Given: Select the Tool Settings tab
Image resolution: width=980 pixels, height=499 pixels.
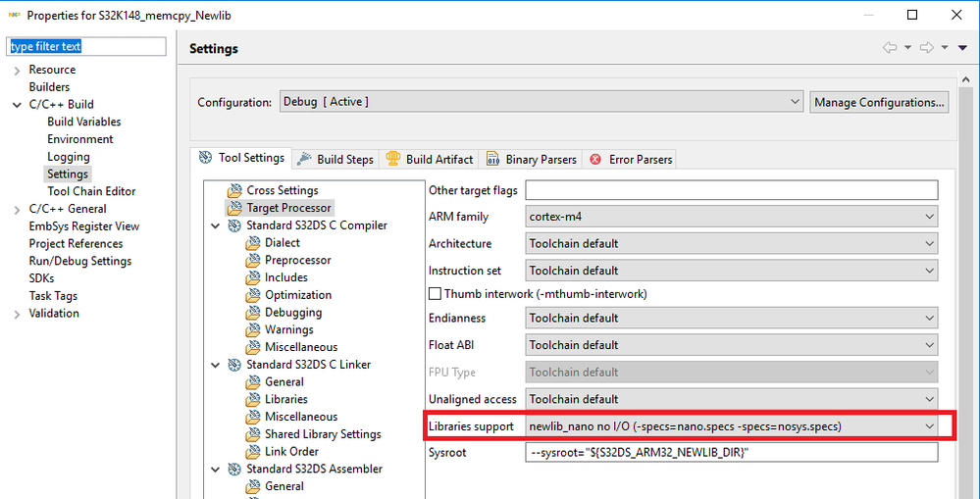Looking at the screenshot, I should click(x=242, y=158).
